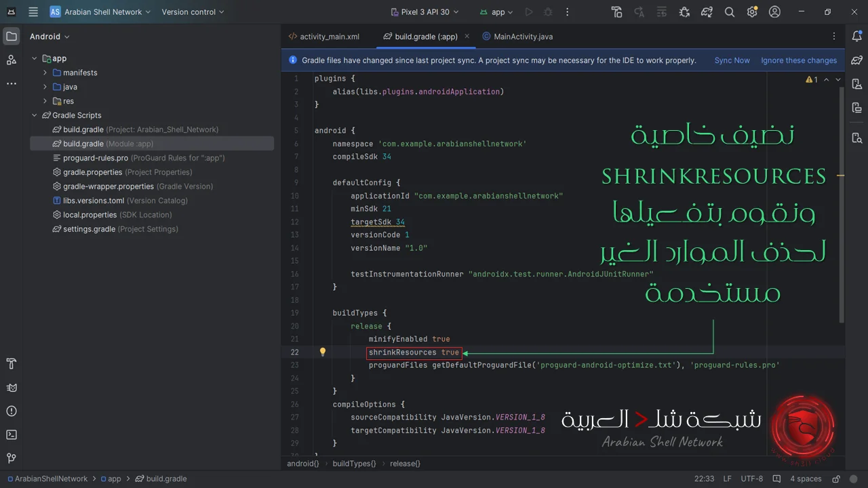Open the Android project view dropdown
This screenshot has width=868, height=488.
(50, 37)
